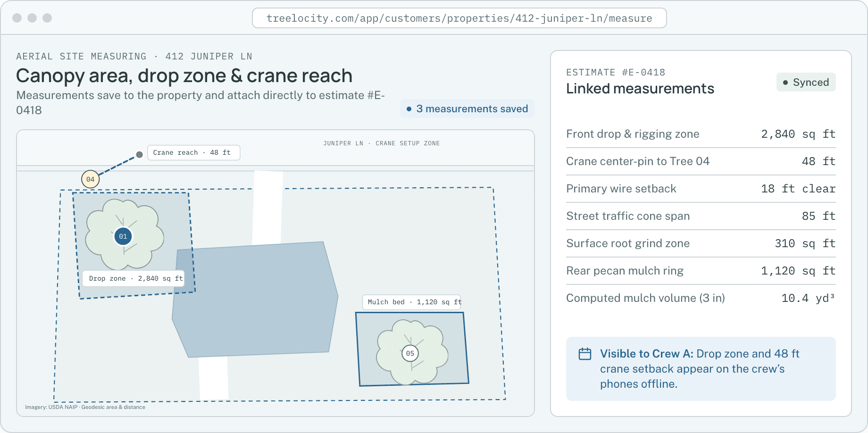Select the Drop zone 2,840 sq ft label
This screenshot has height=433, width=868.
(x=134, y=278)
